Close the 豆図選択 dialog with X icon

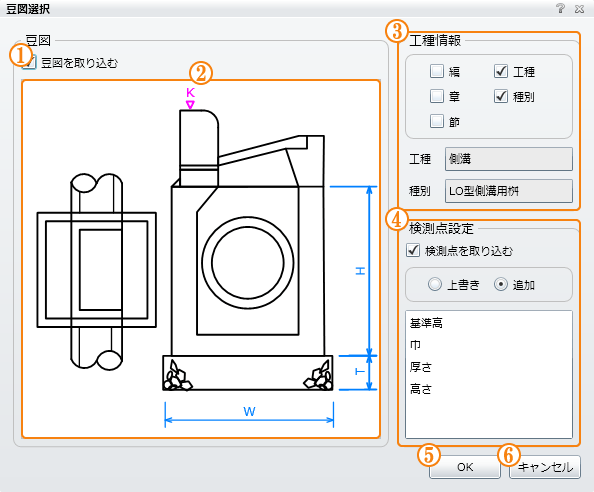[x=579, y=9]
